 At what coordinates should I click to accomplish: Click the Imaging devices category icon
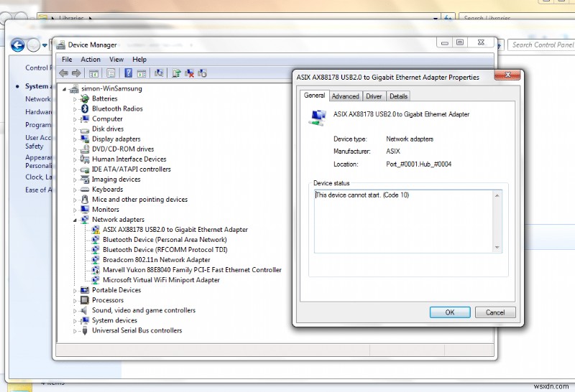click(85, 179)
